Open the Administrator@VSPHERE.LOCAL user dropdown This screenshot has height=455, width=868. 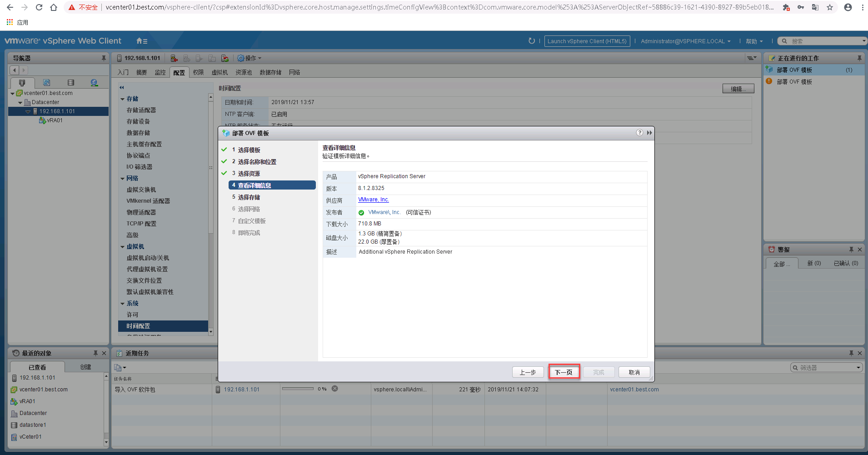pyautogui.click(x=686, y=41)
